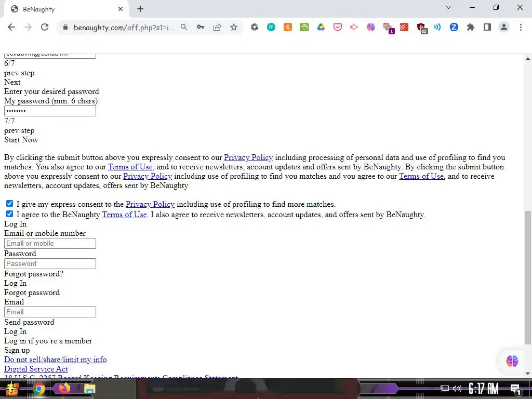Focus the 'My password' field with dots
Viewport: 532px width, 399px height.
pos(50,111)
